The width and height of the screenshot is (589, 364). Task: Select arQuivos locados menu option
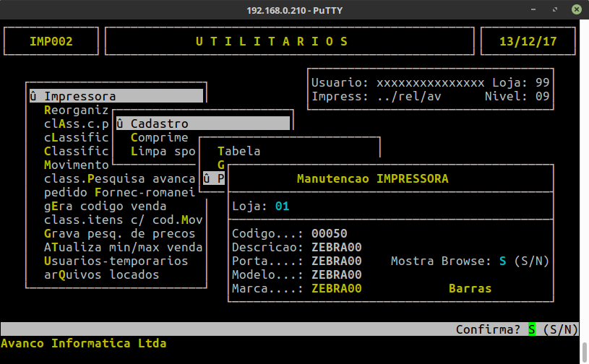click(101, 274)
